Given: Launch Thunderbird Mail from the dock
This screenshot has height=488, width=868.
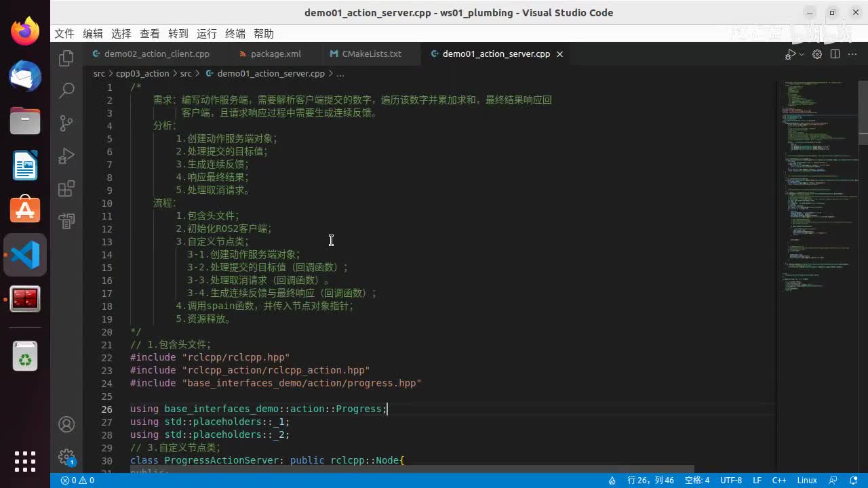Looking at the screenshot, I should tap(25, 76).
